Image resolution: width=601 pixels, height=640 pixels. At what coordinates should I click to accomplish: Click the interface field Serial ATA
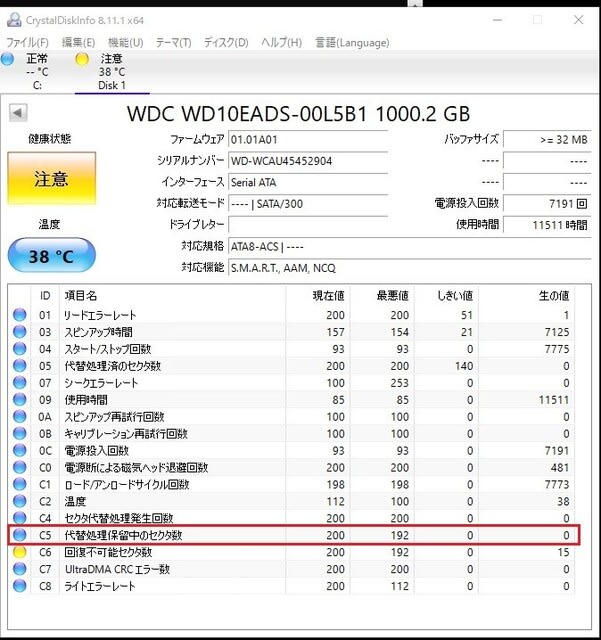pos(308,182)
